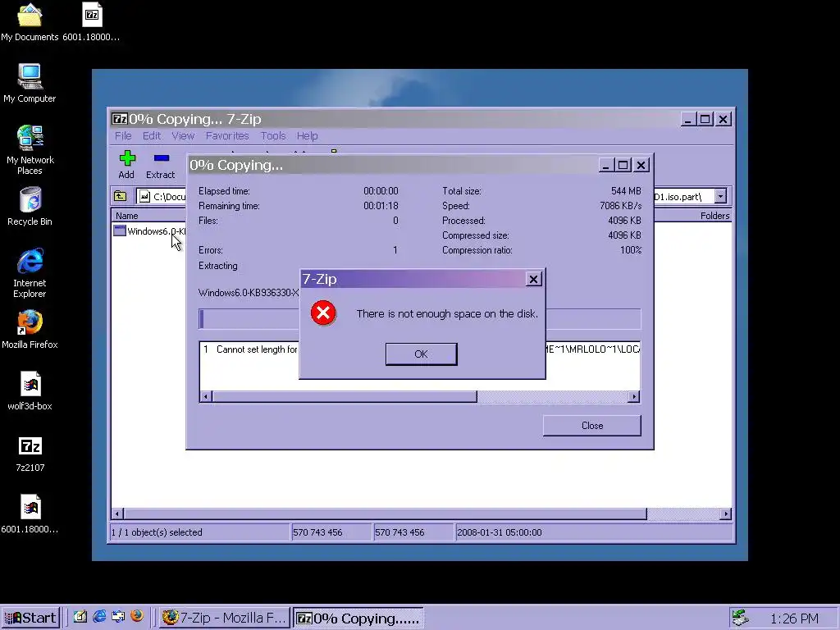Click status bar date 2008-01-31 05:00:00
The image size is (840, 630).
click(500, 532)
